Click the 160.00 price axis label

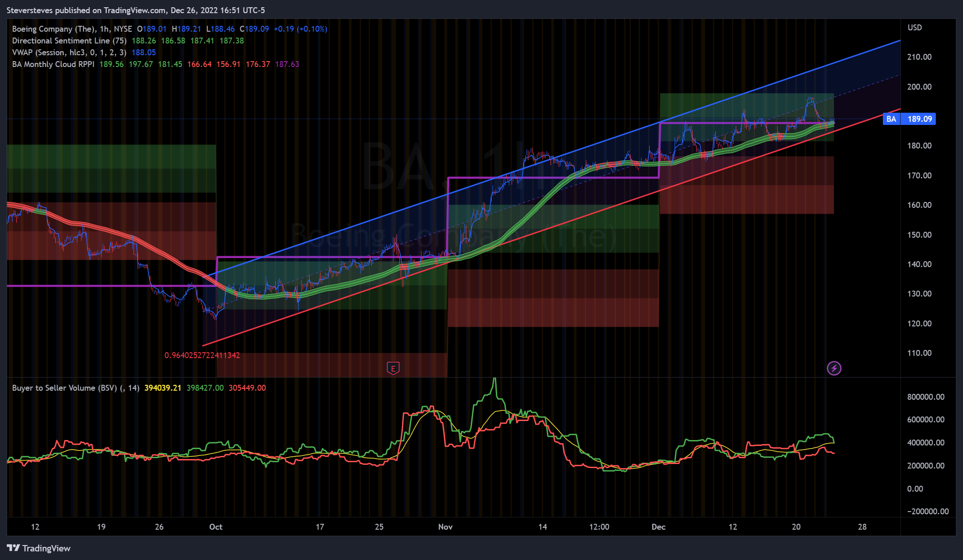(920, 205)
